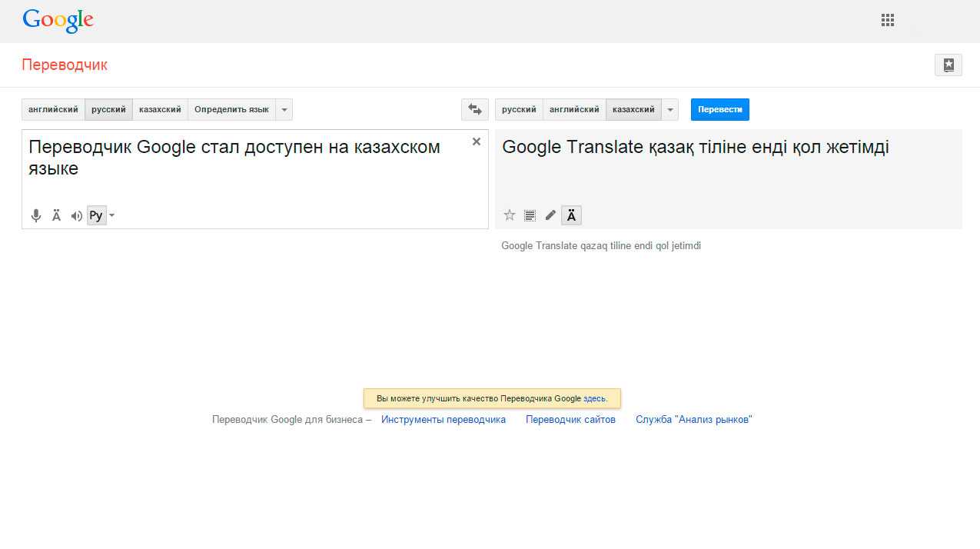Open input tools dropdown arrow beside Ру
The image size is (980, 549).
(112, 215)
